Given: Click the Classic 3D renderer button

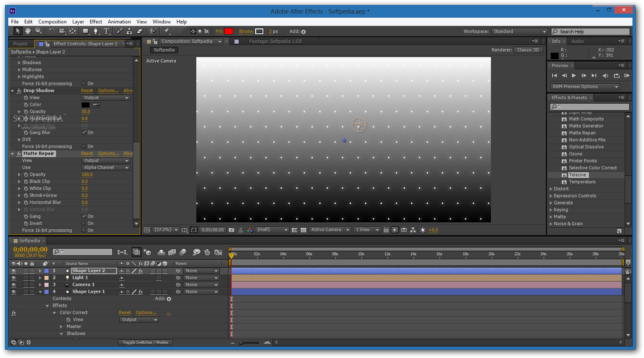Looking at the screenshot, I should point(528,50).
